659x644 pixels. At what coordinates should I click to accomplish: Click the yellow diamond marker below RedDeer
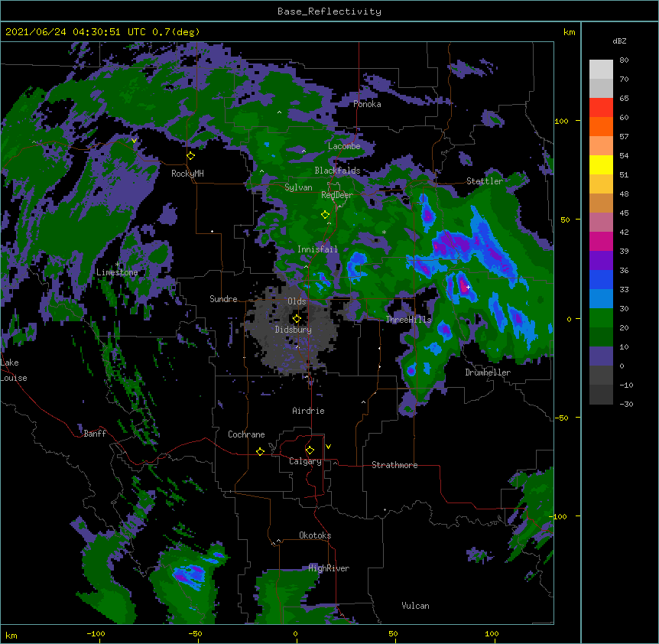[325, 214]
